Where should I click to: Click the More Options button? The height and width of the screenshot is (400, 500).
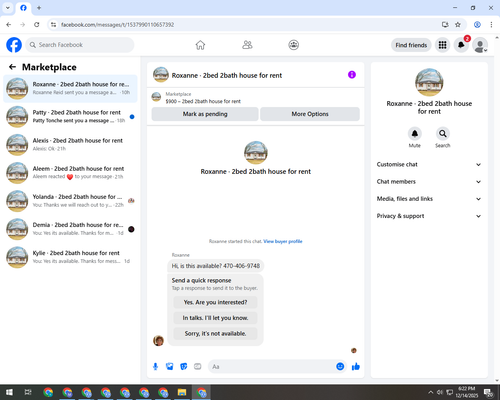[310, 114]
